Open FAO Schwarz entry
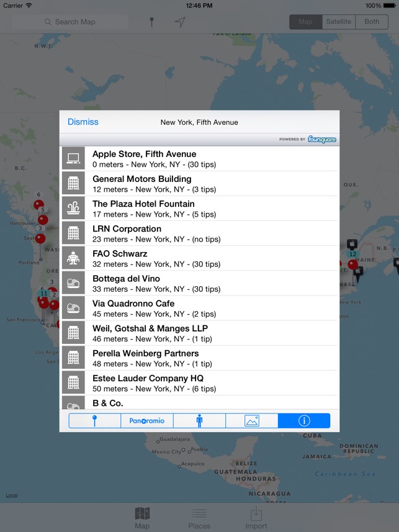This screenshot has height=532, width=399. pos(200,258)
